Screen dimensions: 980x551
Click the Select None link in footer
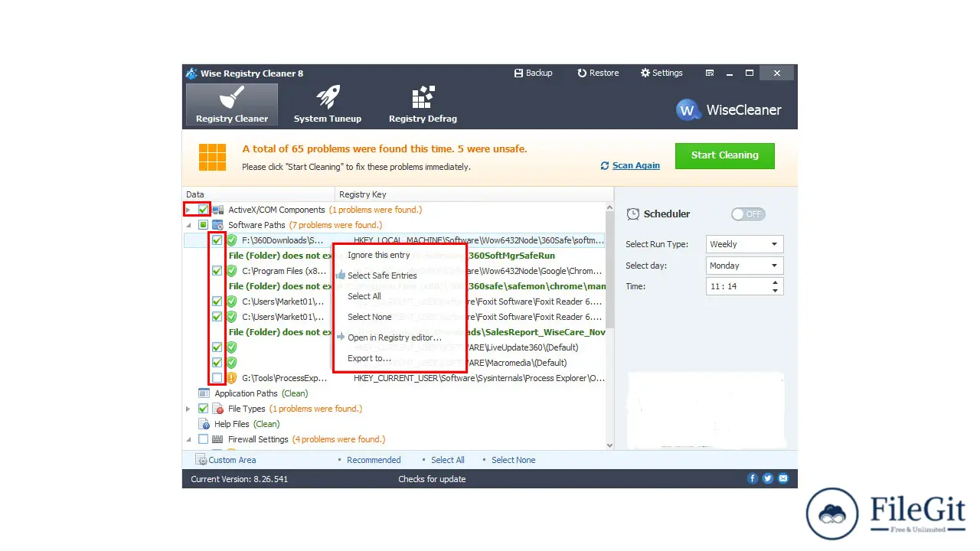(x=514, y=460)
